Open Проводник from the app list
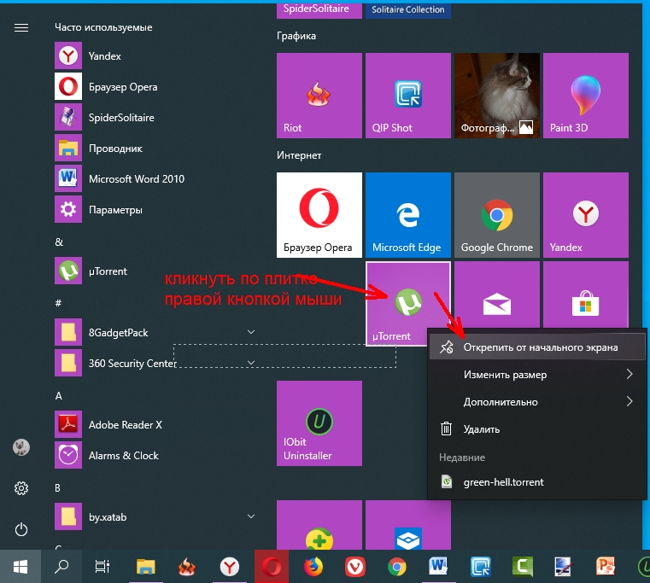The image size is (650, 583). [x=154, y=148]
